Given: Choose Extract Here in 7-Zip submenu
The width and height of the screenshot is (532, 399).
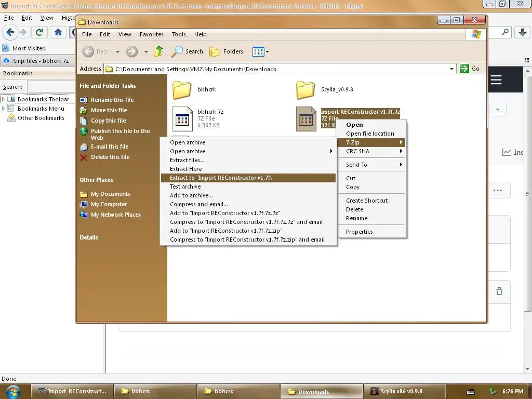Looking at the screenshot, I should [248, 169].
